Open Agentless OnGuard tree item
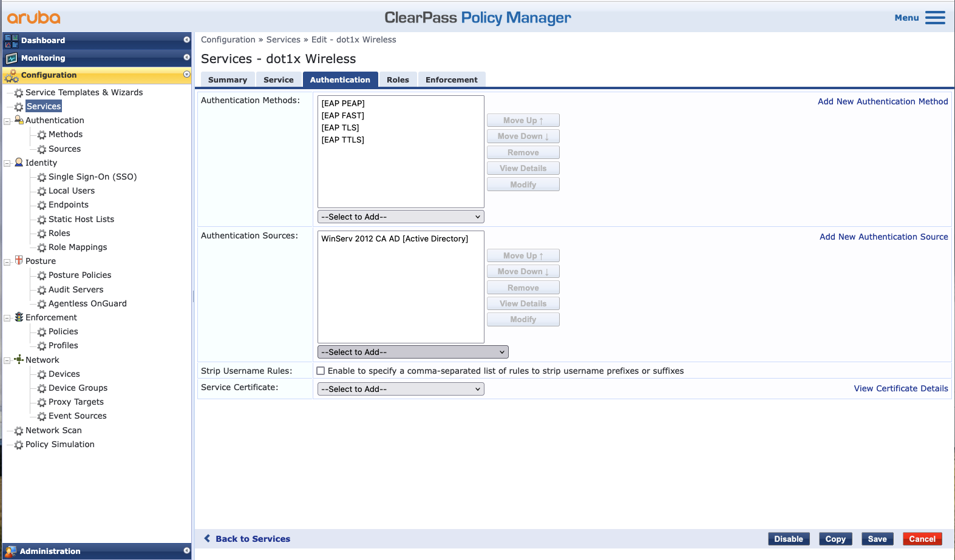Image resolution: width=955 pixels, height=560 pixels. (x=87, y=303)
